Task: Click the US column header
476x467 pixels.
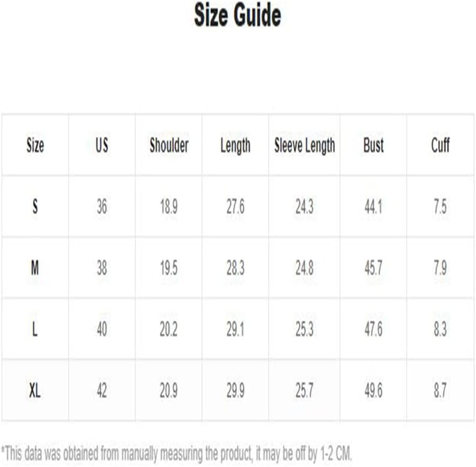Action: [x=102, y=145]
